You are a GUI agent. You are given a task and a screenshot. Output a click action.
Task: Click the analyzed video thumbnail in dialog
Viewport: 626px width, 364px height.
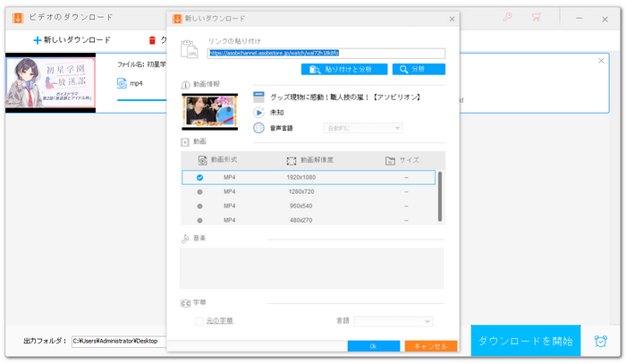point(209,112)
